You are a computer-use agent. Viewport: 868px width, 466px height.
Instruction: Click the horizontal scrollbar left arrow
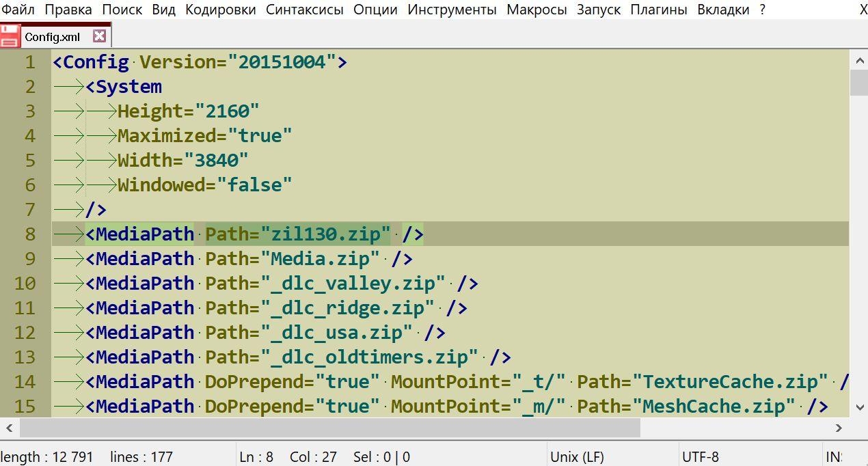9,428
